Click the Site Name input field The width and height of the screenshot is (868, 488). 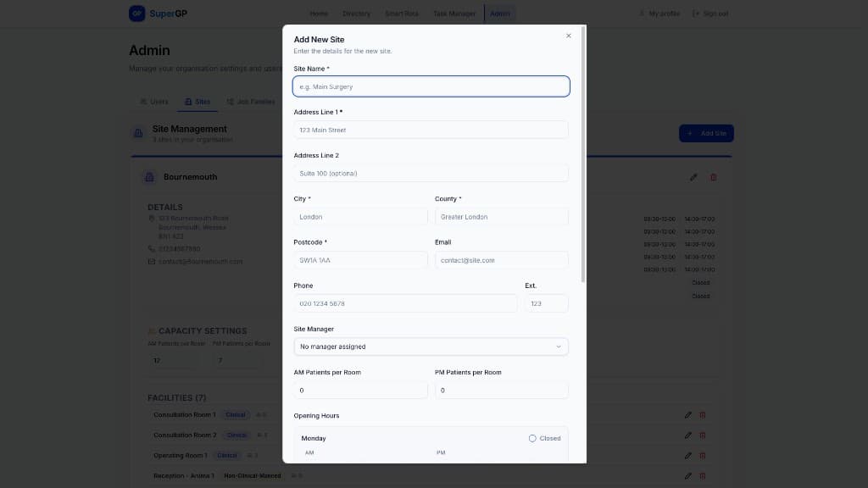click(431, 86)
